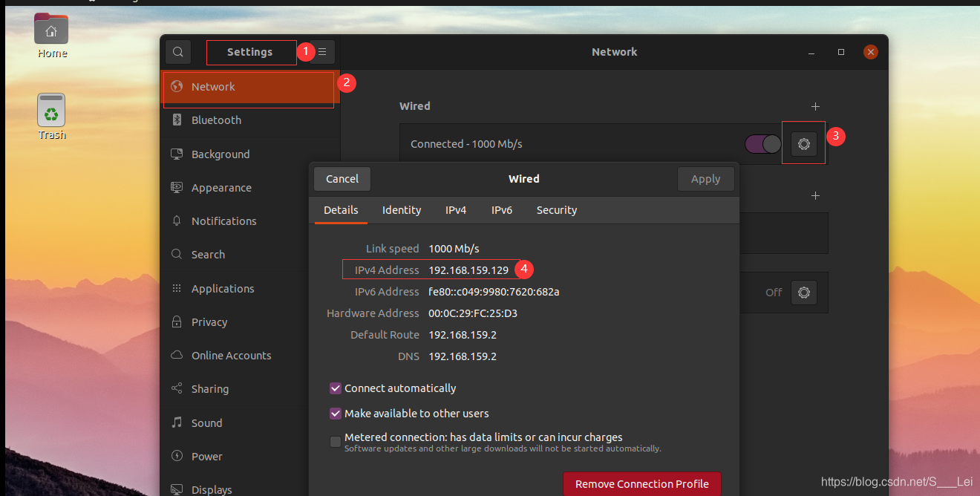Select Network in the settings sidebar

(250, 86)
